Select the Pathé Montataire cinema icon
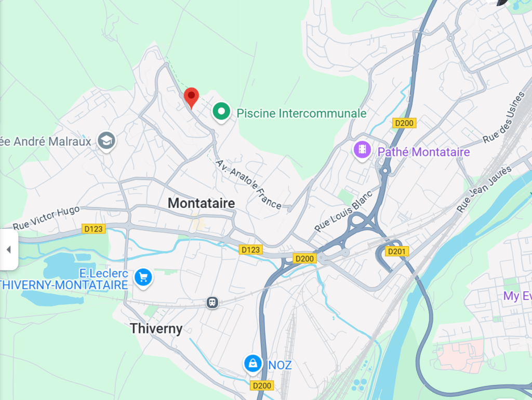Viewport: 532px width, 400px height. coord(362,150)
